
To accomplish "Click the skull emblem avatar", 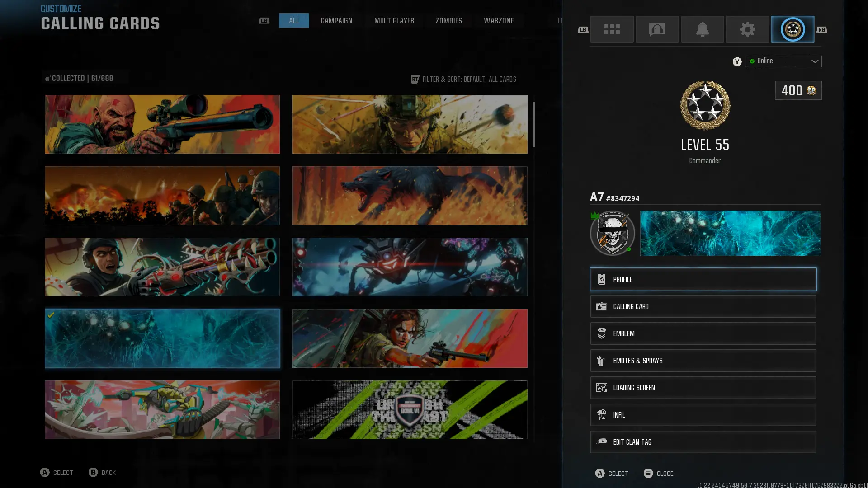I will [x=613, y=233].
